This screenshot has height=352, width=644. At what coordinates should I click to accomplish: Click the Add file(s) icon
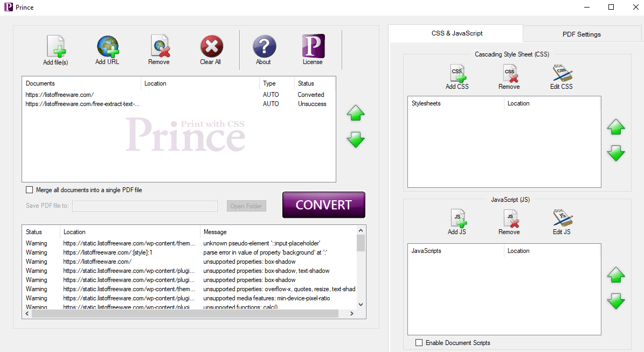[56, 46]
